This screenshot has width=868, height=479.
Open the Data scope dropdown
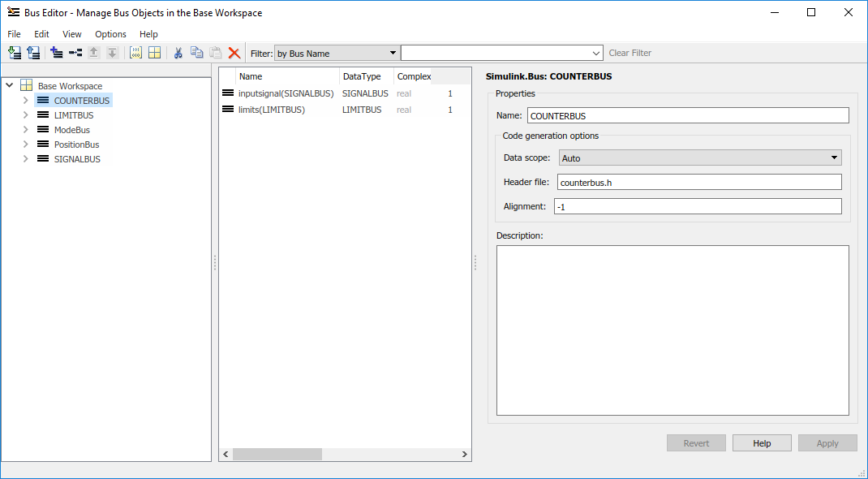[x=700, y=158]
